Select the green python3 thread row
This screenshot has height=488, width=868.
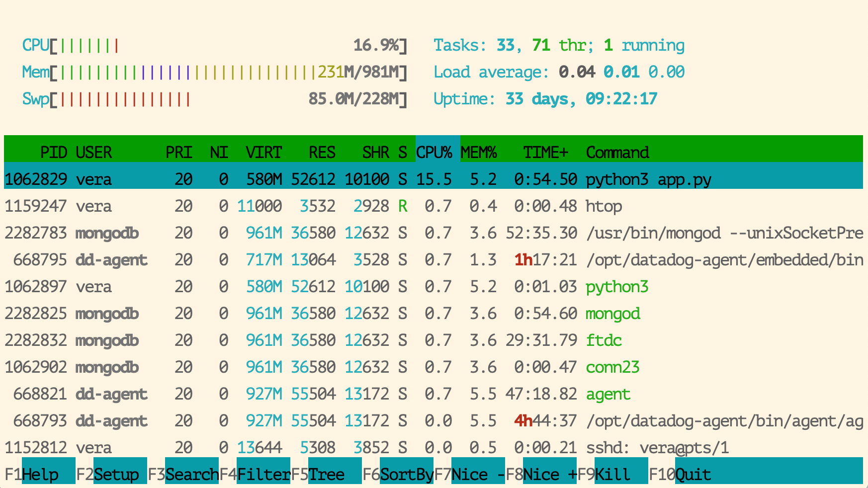point(434,287)
